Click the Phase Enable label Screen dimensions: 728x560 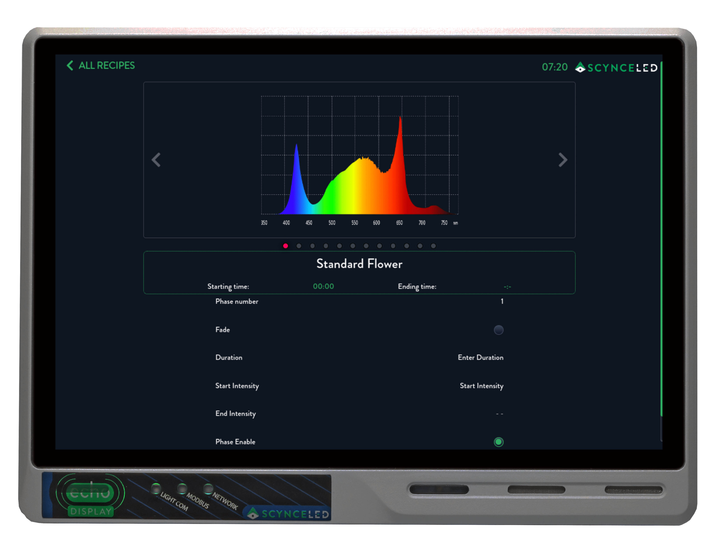tap(235, 442)
